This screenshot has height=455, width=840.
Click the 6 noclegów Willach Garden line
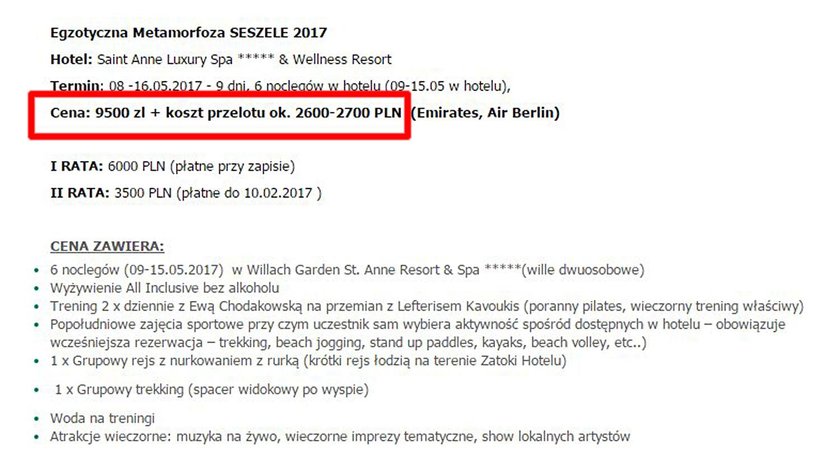(x=347, y=270)
